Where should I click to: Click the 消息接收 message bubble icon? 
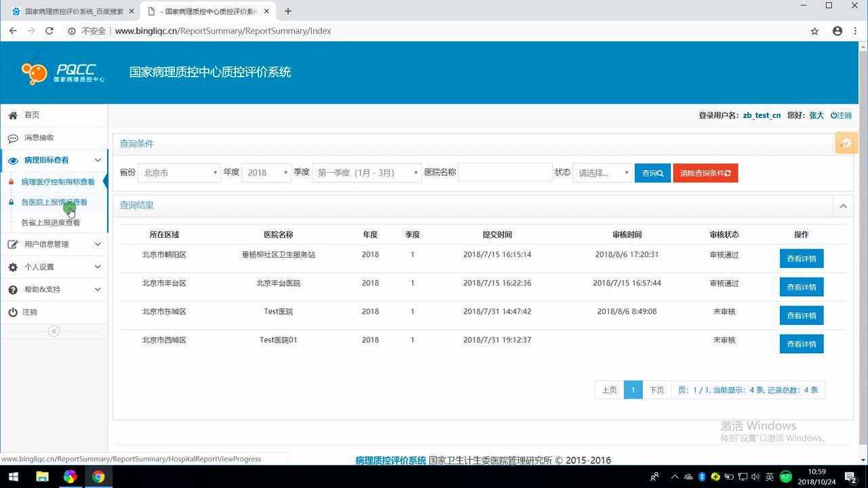pyautogui.click(x=13, y=138)
